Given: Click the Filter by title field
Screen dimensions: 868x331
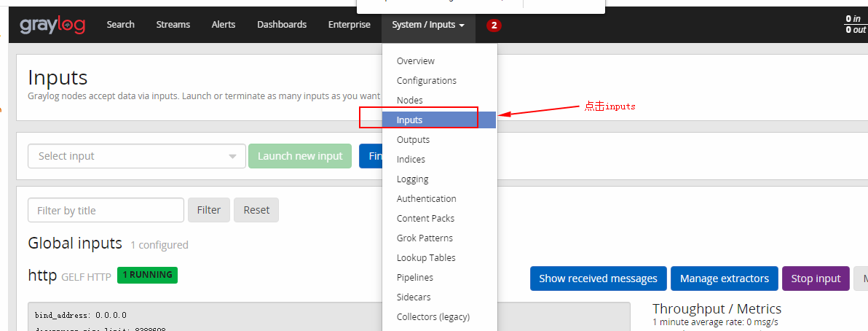Looking at the screenshot, I should tap(106, 210).
